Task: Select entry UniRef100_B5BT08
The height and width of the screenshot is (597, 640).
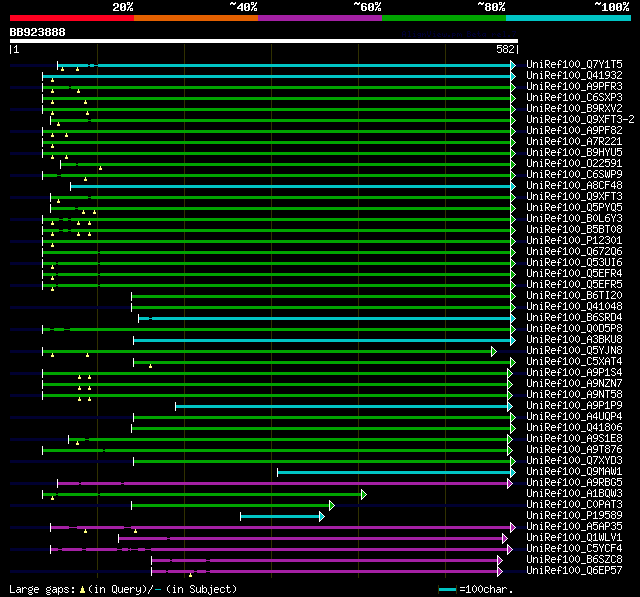Action: [x=574, y=230]
